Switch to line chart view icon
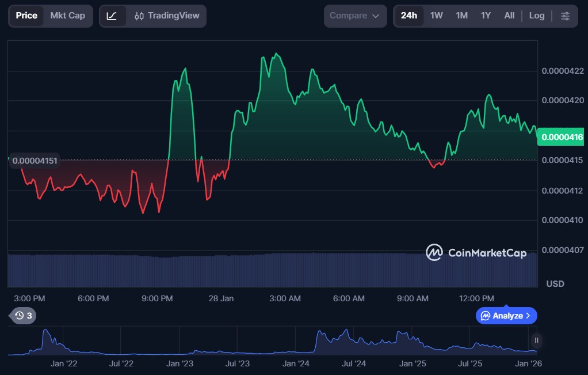This screenshot has height=375, width=588. coord(112,16)
